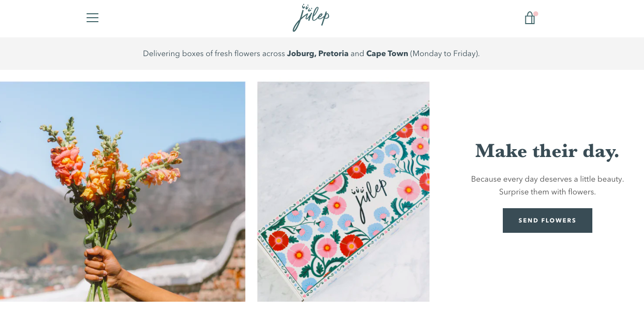Click the bold 'Cape Town' text
Viewport: 644px width, 315px height.
pos(387,54)
